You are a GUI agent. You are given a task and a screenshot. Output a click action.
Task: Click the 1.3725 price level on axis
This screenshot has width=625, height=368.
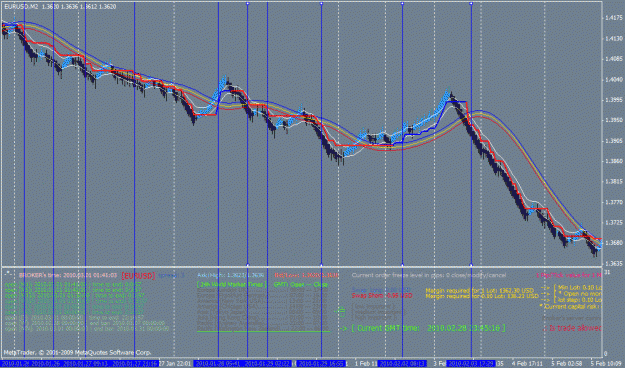click(x=614, y=222)
